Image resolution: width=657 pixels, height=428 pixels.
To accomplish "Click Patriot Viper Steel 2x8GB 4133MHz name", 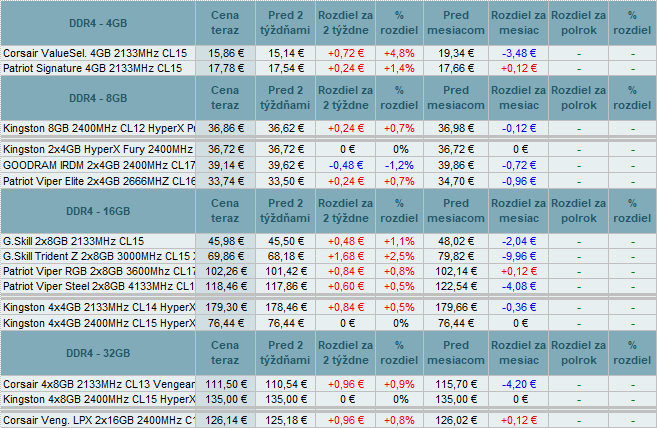I will pos(99,286).
